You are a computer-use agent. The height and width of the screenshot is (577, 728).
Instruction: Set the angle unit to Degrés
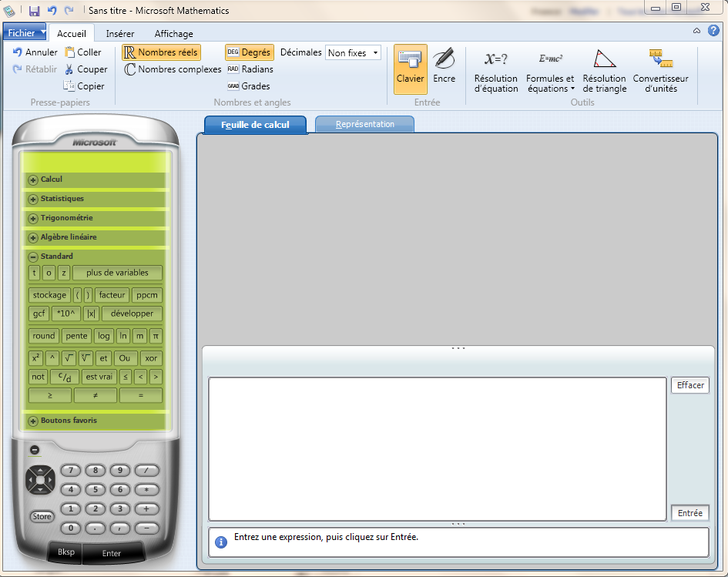[250, 52]
